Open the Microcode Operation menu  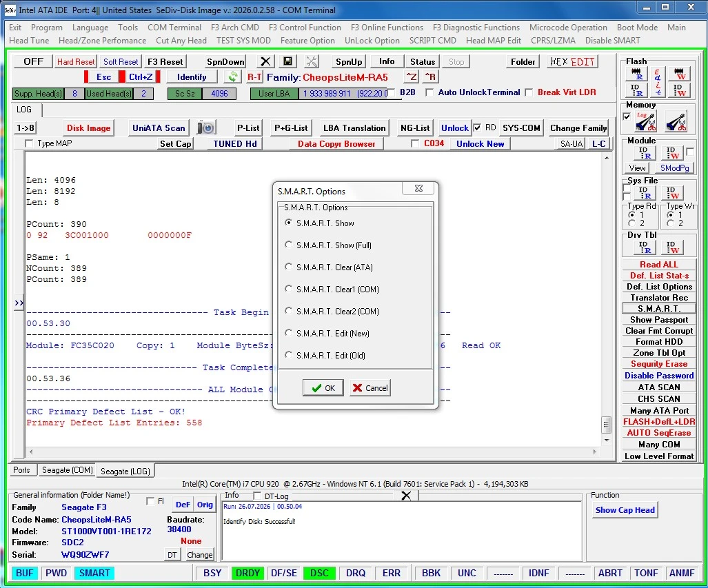coord(568,28)
